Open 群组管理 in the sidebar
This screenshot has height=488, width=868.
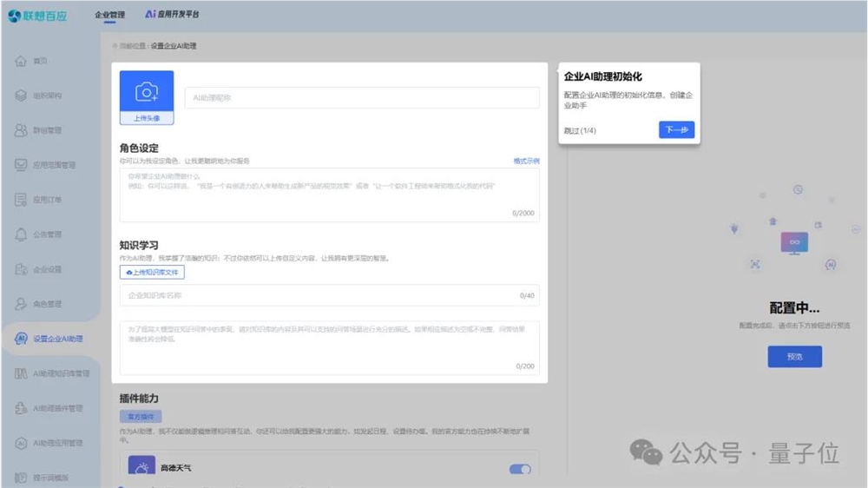pyautogui.click(x=47, y=130)
